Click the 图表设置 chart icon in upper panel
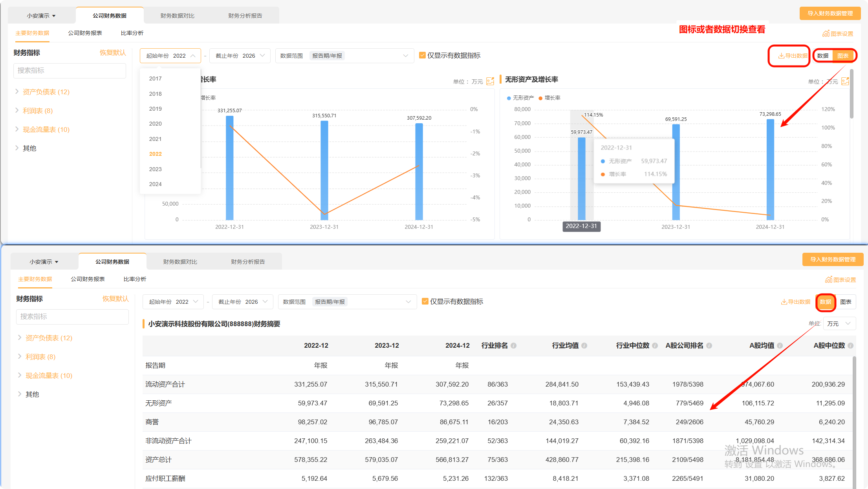Viewport: 868px width, 489px height. [x=826, y=33]
